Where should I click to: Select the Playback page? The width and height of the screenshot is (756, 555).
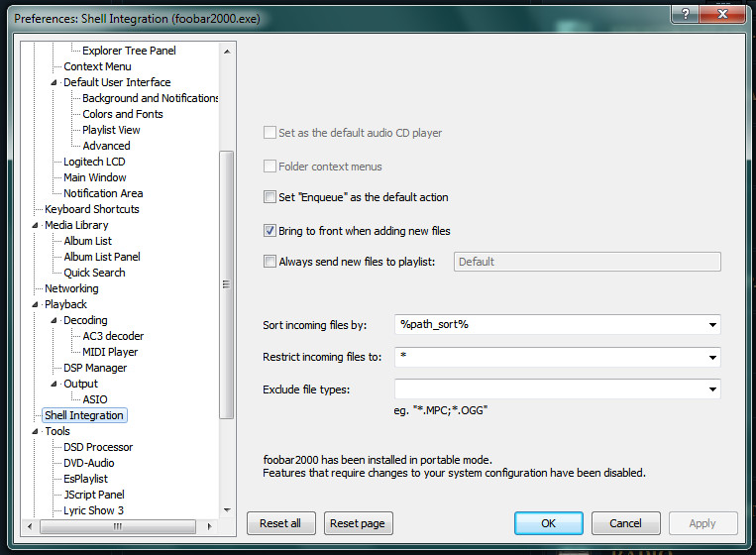pyautogui.click(x=65, y=304)
